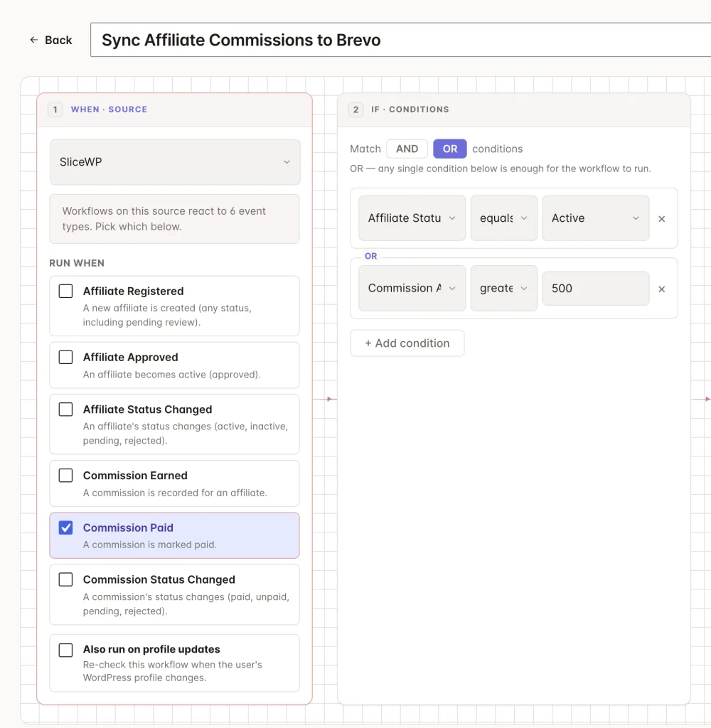
Task: Enable the Affiliate Status Changed trigger
Action: pos(65,409)
